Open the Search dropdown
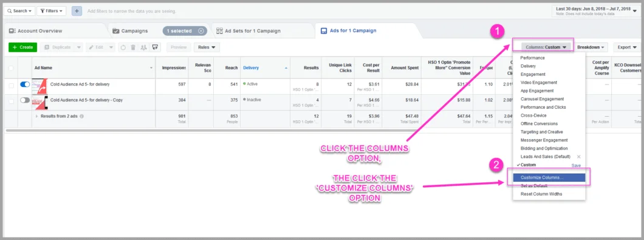 tap(19, 11)
